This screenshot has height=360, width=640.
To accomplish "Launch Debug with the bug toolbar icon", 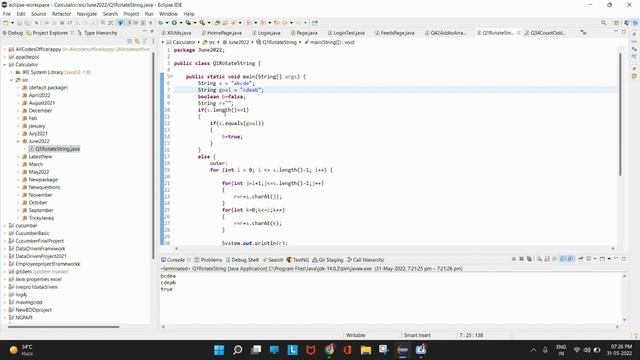I will [x=161, y=23].
